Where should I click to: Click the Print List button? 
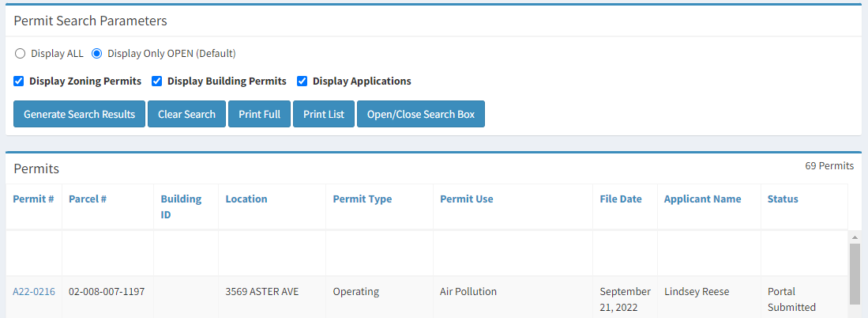coord(324,114)
